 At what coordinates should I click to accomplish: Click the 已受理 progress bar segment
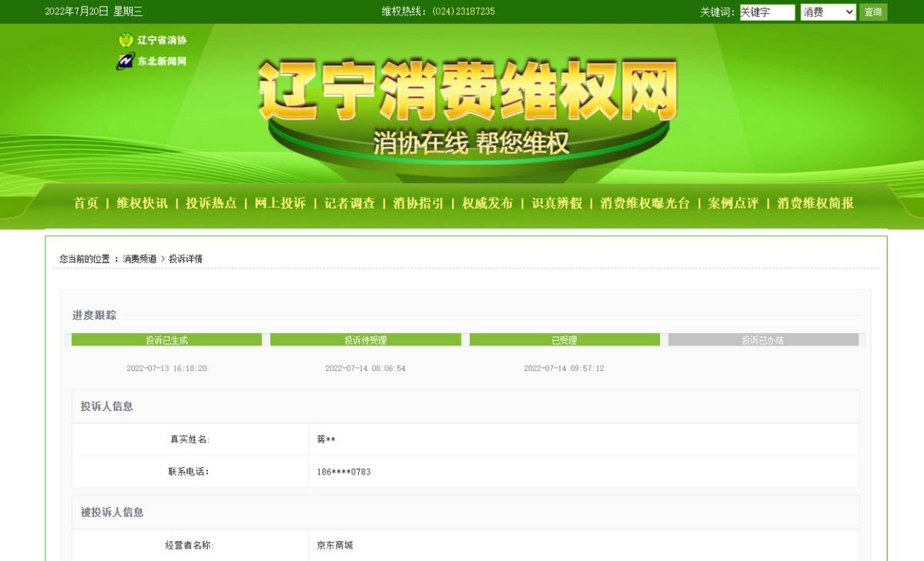pyautogui.click(x=564, y=339)
